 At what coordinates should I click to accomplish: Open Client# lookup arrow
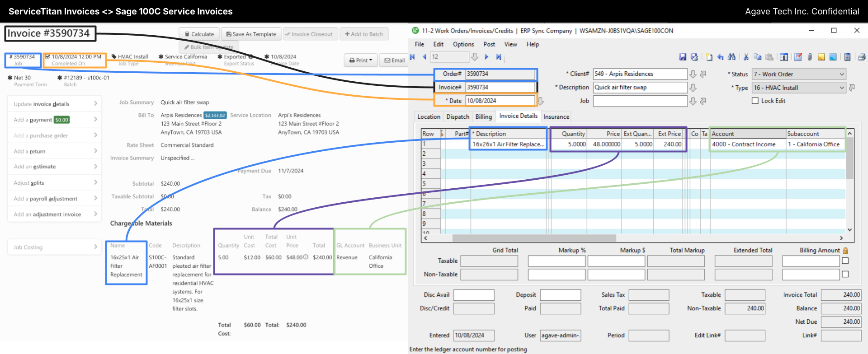point(693,74)
